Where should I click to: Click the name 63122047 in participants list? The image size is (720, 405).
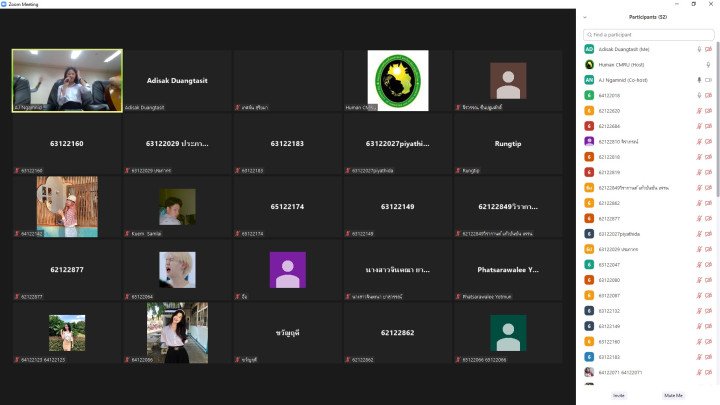pos(609,264)
